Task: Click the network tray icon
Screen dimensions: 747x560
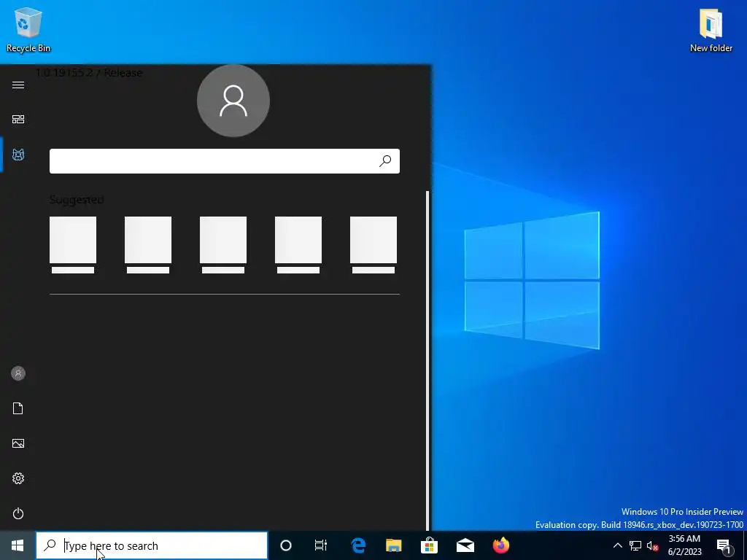Action: click(635, 545)
